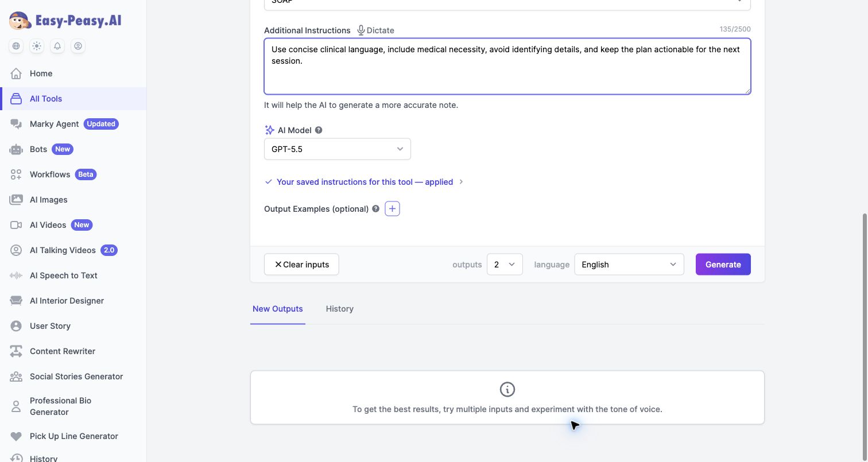Click the User Story person icon
Viewport: 868px width, 462px height.
pyautogui.click(x=16, y=326)
